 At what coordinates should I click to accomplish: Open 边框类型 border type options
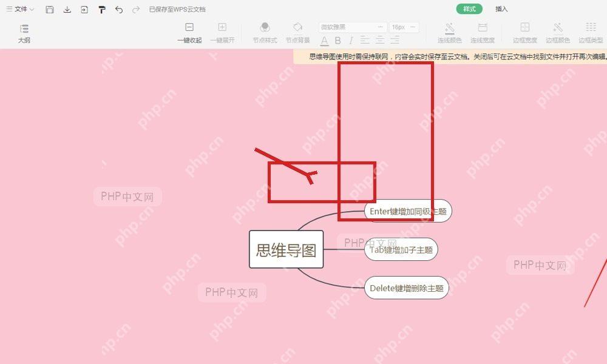591,33
